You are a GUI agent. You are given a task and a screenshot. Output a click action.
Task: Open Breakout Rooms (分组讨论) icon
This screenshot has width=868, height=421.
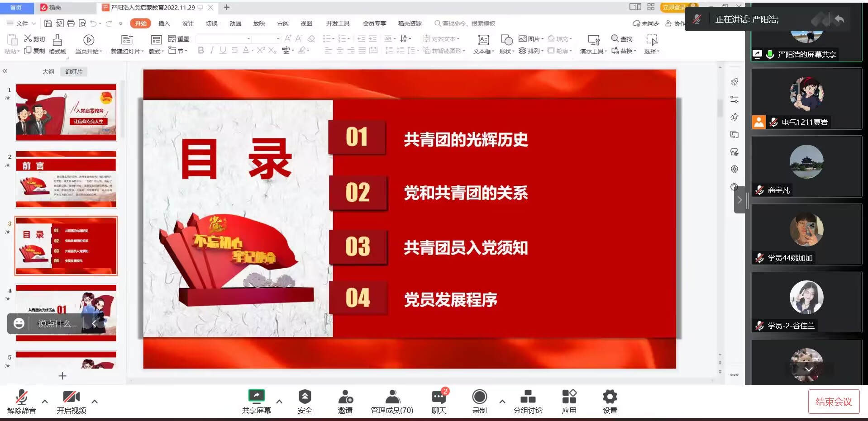(x=528, y=397)
